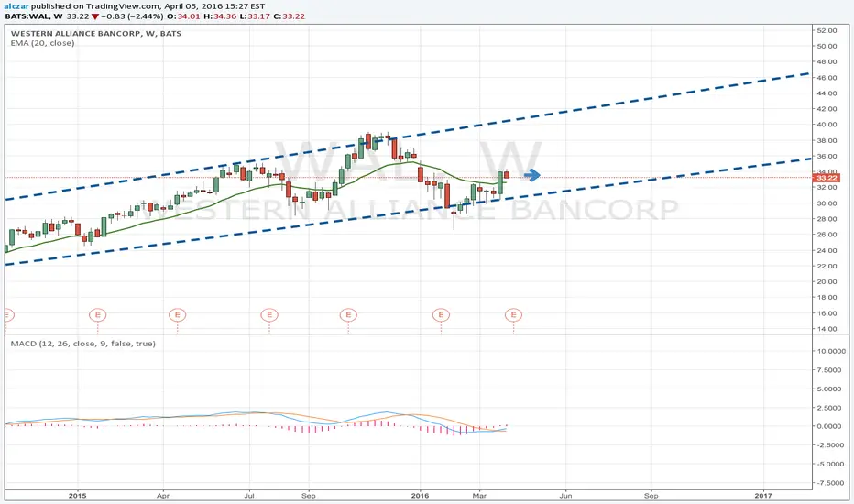Open alczar's author profile link

pyautogui.click(x=16, y=6)
